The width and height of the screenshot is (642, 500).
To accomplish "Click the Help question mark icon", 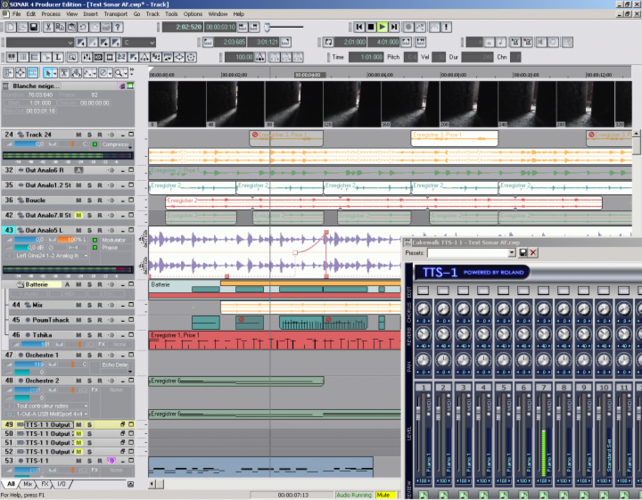I will click(x=118, y=27).
